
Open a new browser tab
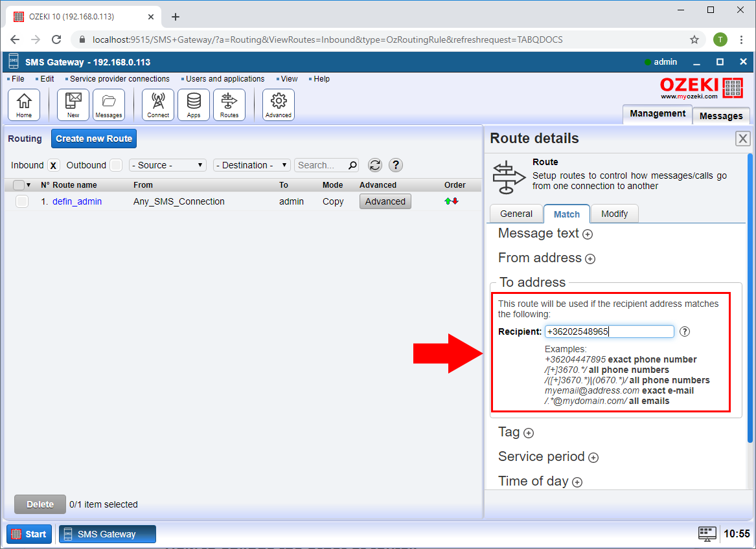[x=176, y=17]
